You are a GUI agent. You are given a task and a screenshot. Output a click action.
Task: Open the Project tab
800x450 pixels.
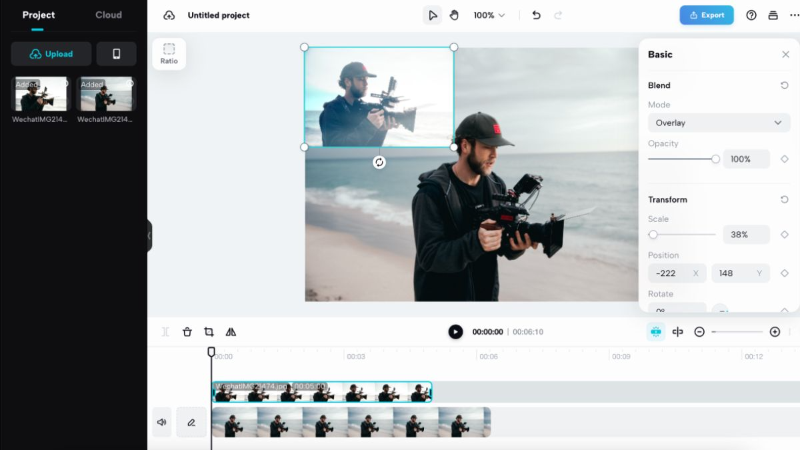coord(38,15)
